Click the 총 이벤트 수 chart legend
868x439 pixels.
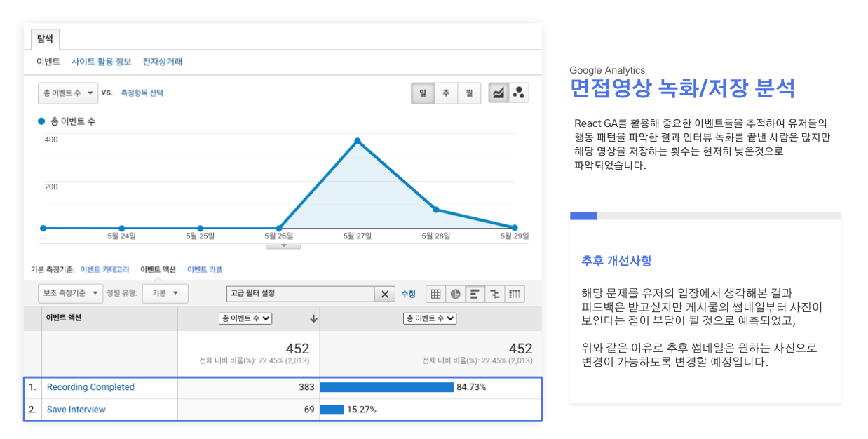[x=67, y=121]
